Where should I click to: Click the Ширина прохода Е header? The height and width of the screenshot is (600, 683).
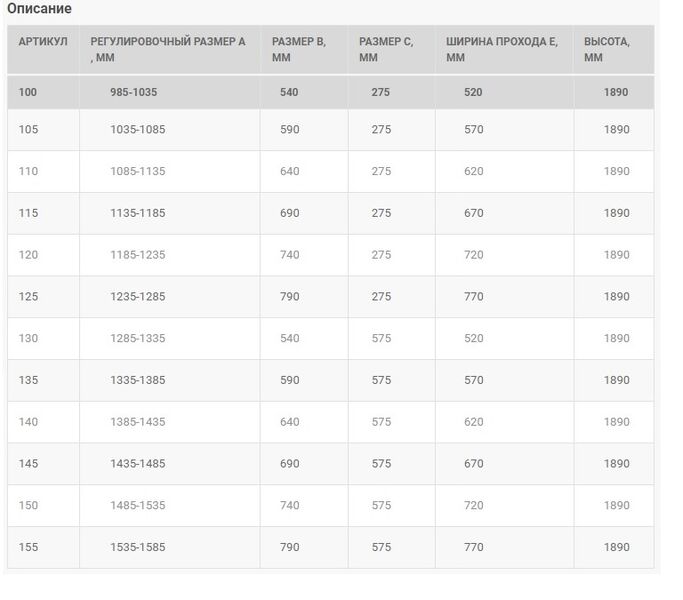pos(502,49)
